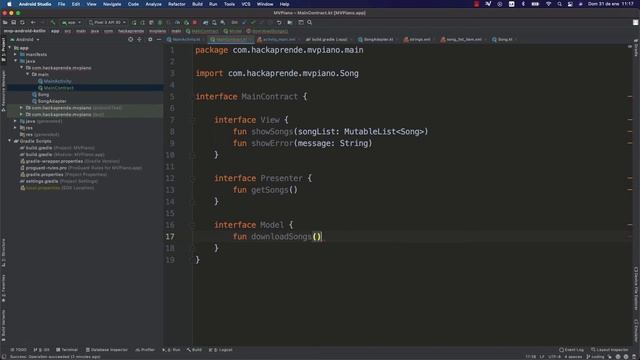Open the Favorites side tool button
The width and height of the screenshot is (640, 360).
click(x=3, y=288)
